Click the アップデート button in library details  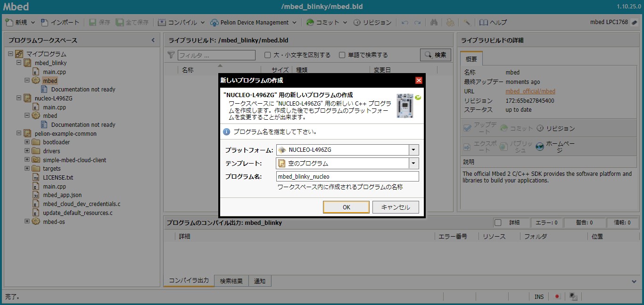[480, 128]
